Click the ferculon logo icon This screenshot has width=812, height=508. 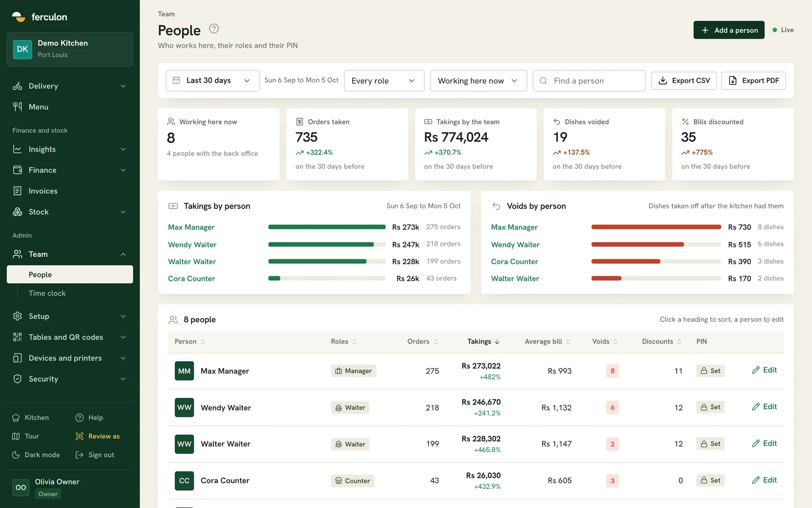(x=18, y=17)
